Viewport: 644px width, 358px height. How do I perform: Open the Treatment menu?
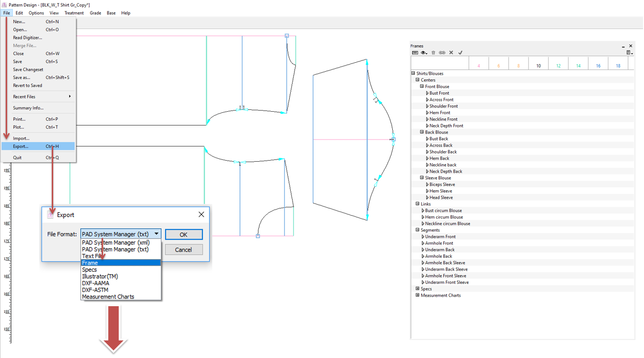point(74,13)
